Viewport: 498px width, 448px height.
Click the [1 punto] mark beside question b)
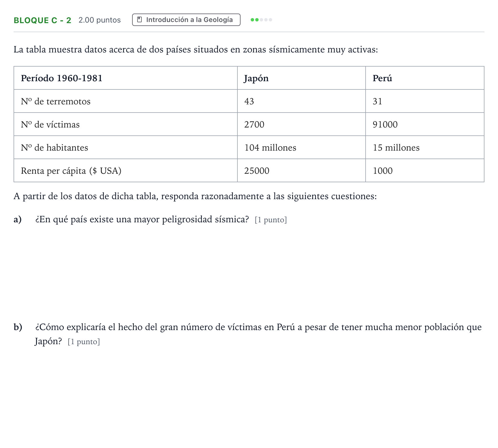84,342
